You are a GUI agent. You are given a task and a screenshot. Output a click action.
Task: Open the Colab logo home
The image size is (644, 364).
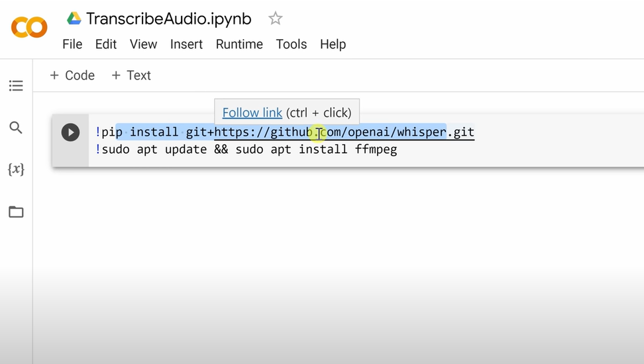click(29, 27)
